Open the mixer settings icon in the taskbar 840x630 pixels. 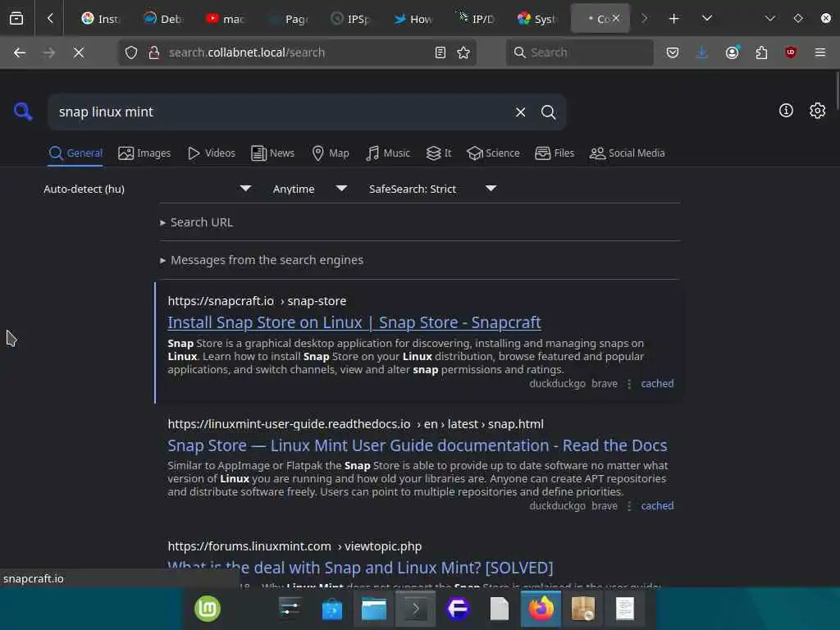pos(290,609)
